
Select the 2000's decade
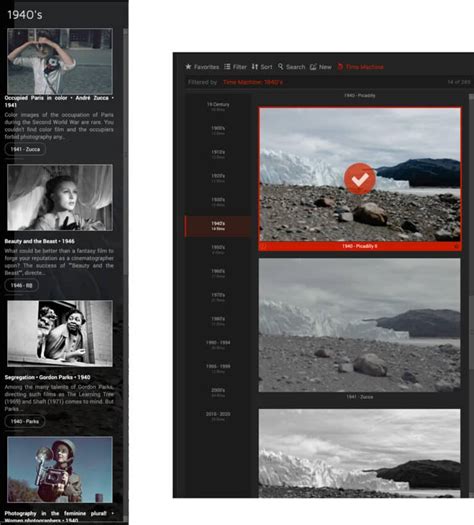218,392
